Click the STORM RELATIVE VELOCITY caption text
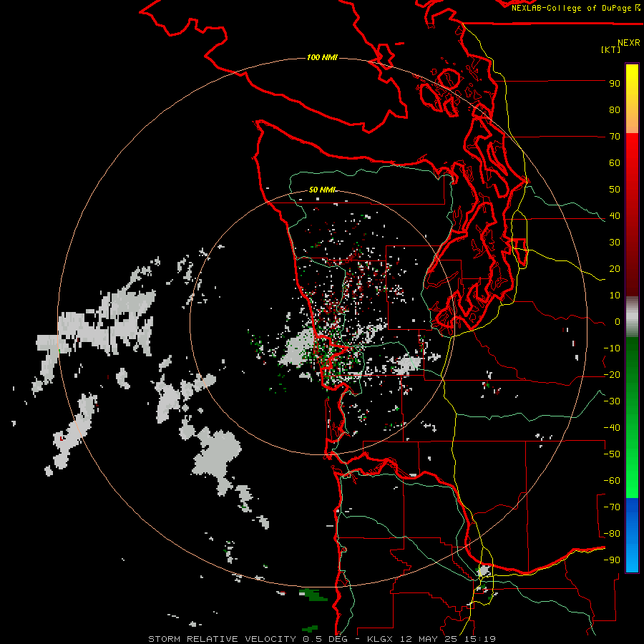644x644 pixels. pyautogui.click(x=223, y=639)
